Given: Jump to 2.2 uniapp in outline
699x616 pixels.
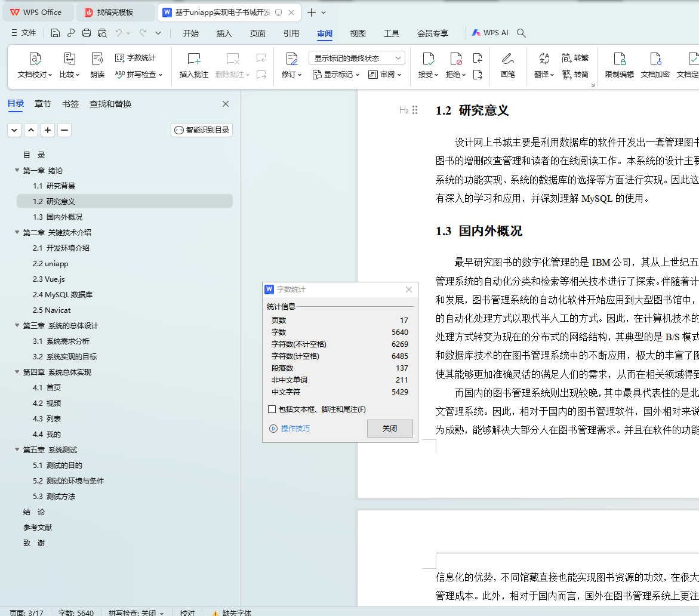Looking at the screenshot, I should click(x=50, y=263).
